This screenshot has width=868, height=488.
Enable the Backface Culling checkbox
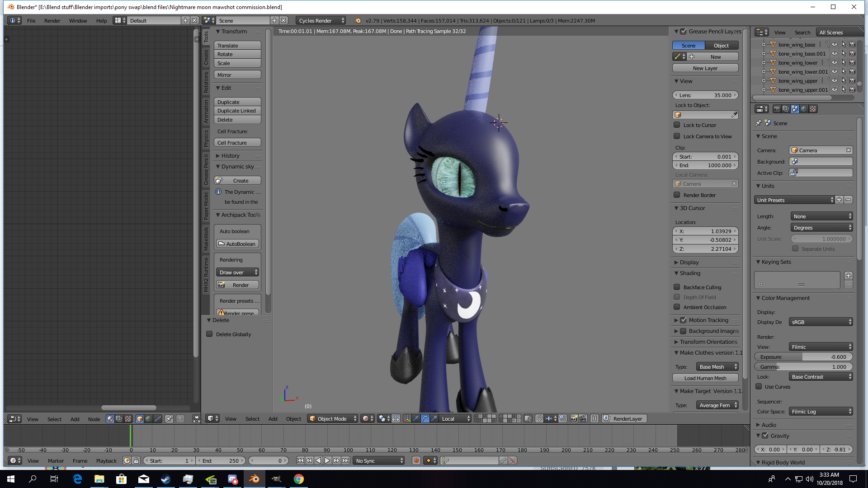pyautogui.click(x=677, y=287)
